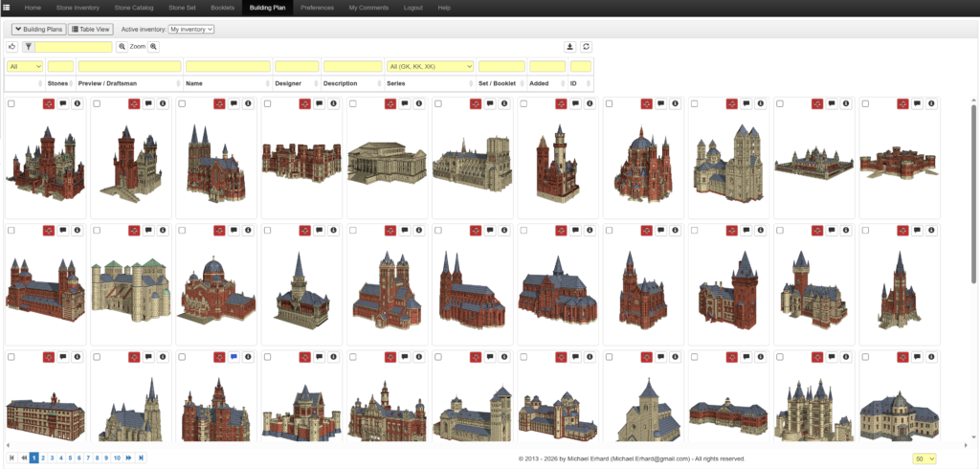
Task: Click the refresh icon button
Action: tap(586, 46)
